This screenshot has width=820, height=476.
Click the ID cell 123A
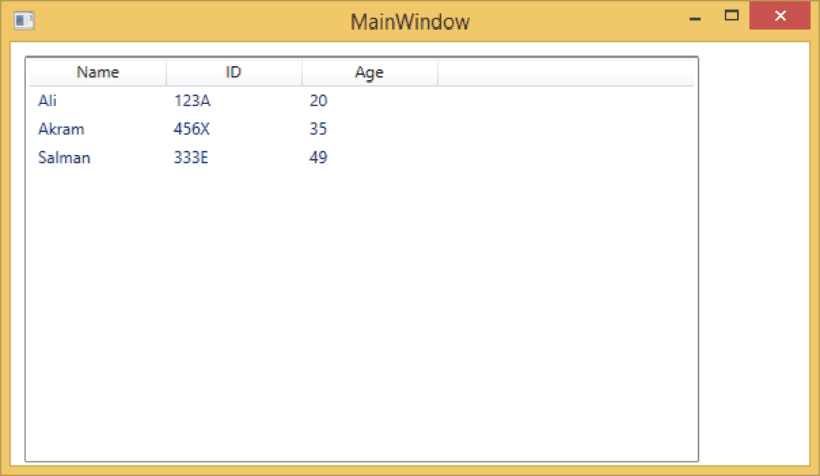(192, 100)
